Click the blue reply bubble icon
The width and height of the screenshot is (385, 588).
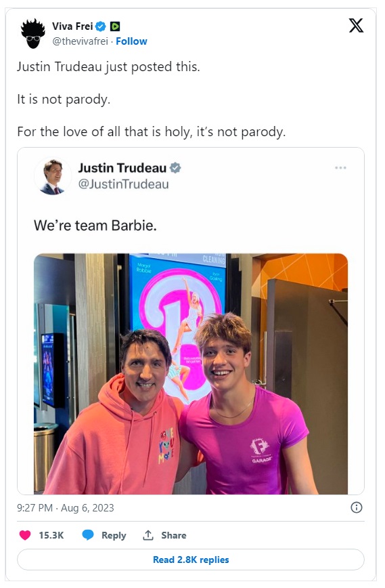click(88, 535)
